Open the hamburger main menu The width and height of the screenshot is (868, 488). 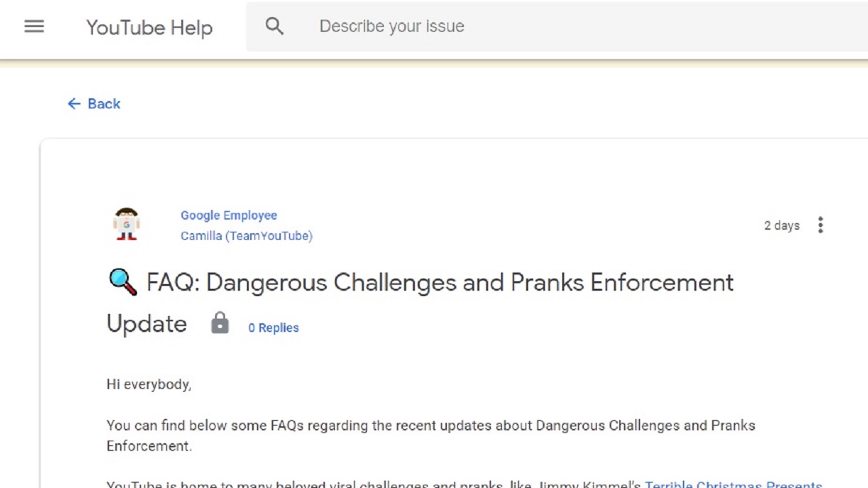(34, 26)
